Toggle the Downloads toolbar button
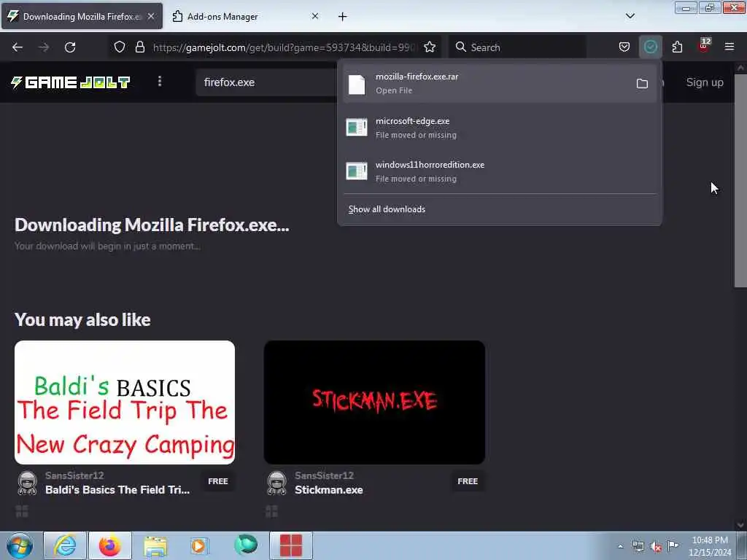The image size is (747, 560). [x=650, y=47]
